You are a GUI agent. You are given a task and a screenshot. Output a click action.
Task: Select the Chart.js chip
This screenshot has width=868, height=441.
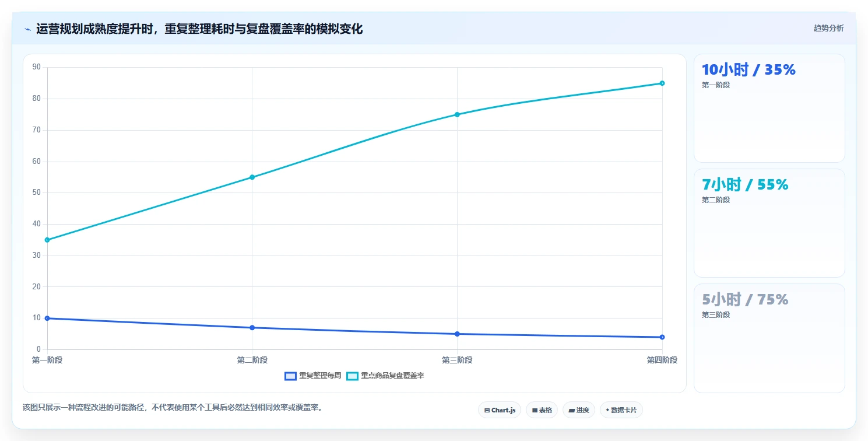click(x=500, y=410)
